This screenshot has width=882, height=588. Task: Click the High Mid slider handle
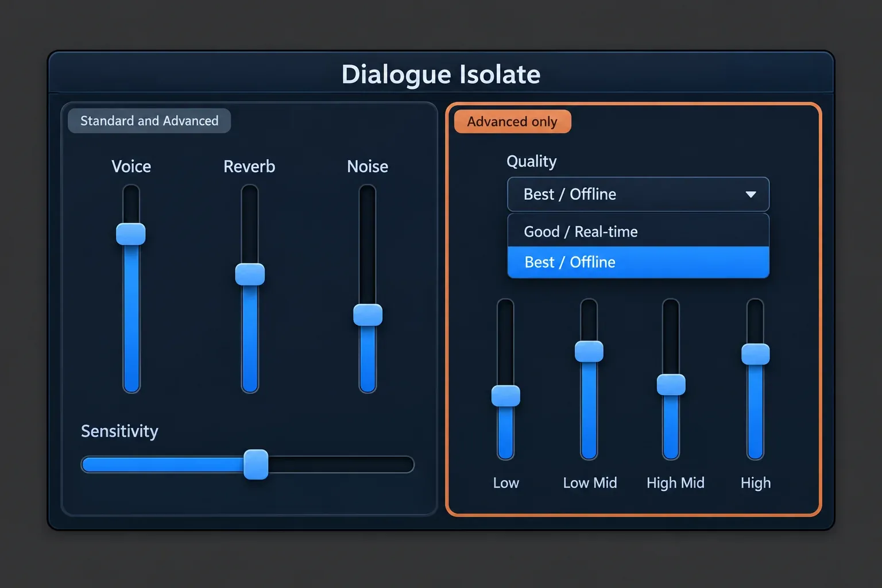pos(671,385)
